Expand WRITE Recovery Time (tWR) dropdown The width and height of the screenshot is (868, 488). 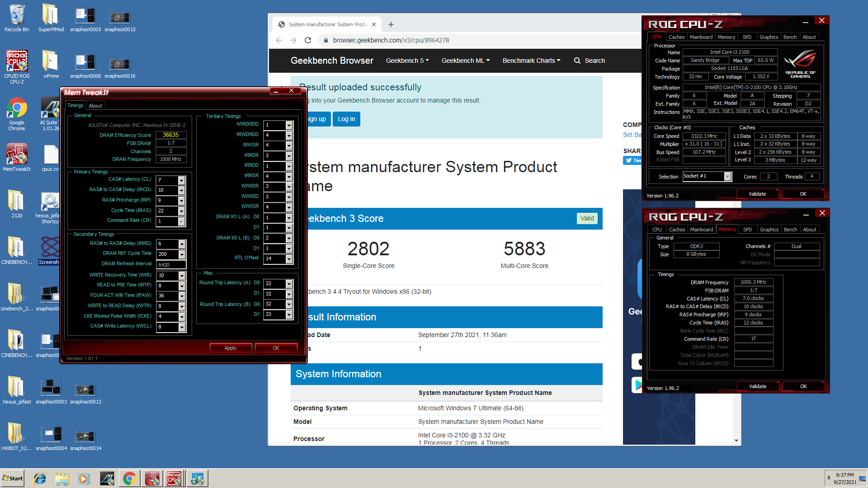[x=181, y=276]
